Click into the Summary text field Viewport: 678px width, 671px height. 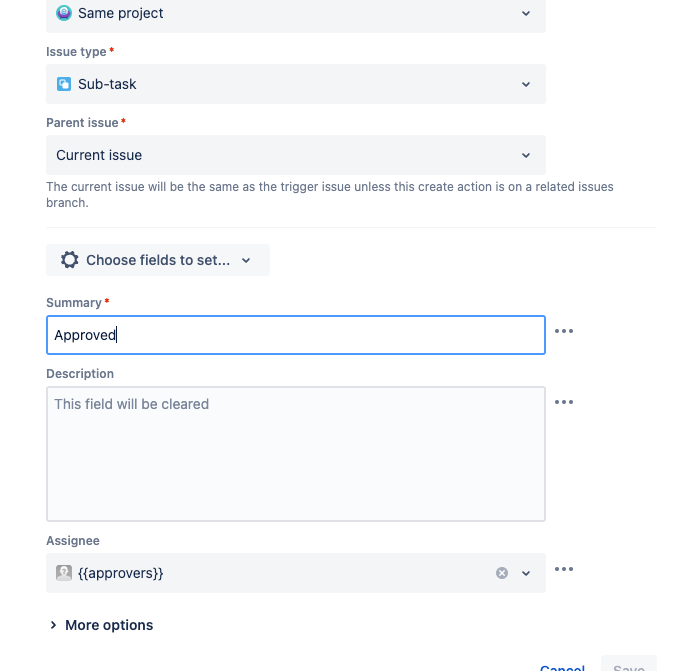coord(296,335)
